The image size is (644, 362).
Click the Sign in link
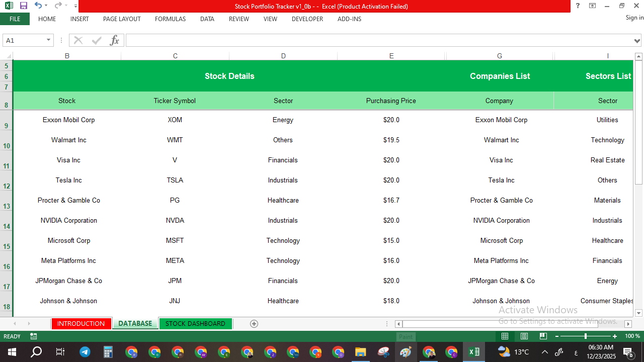[x=634, y=18]
